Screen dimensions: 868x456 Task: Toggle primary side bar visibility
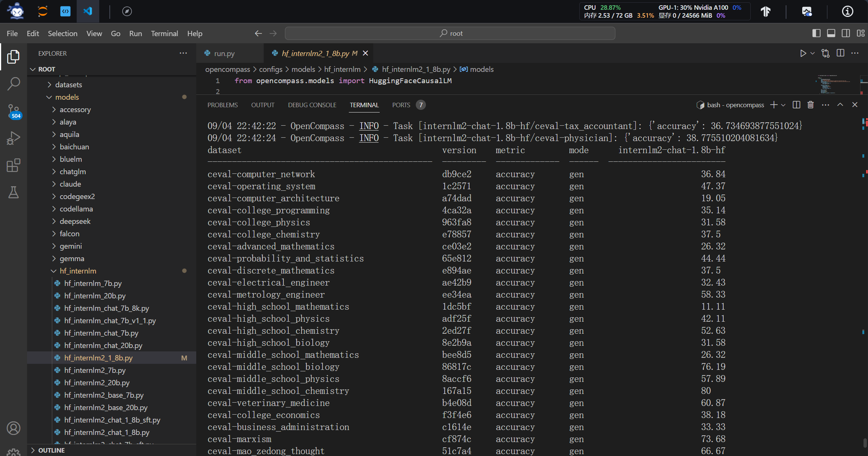click(816, 33)
